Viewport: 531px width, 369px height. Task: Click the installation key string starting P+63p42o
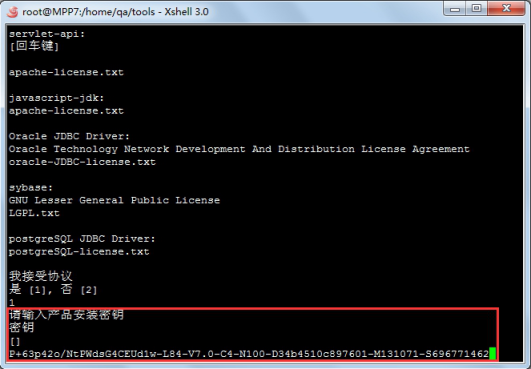click(x=249, y=354)
